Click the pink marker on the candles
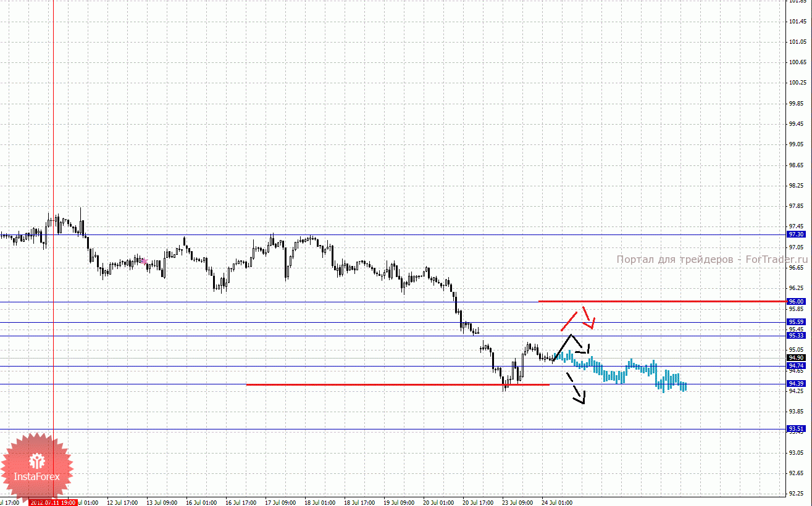The image size is (812, 506). [x=144, y=262]
